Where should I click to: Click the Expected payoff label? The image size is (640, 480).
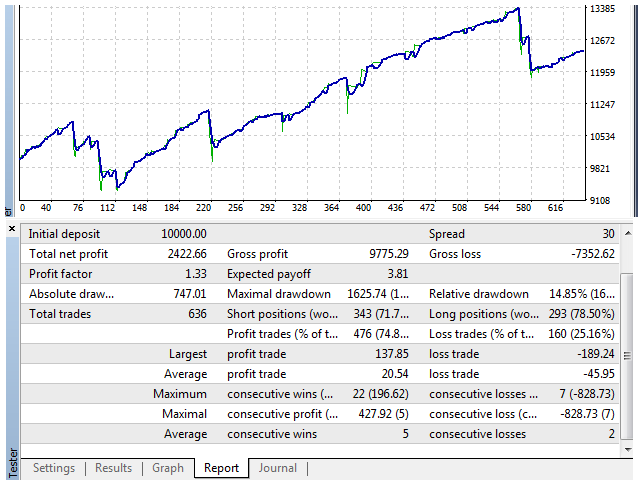pyautogui.click(x=269, y=274)
